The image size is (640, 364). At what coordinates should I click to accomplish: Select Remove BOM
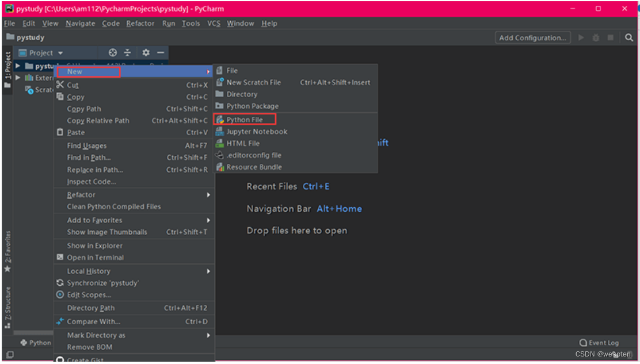tap(134, 347)
